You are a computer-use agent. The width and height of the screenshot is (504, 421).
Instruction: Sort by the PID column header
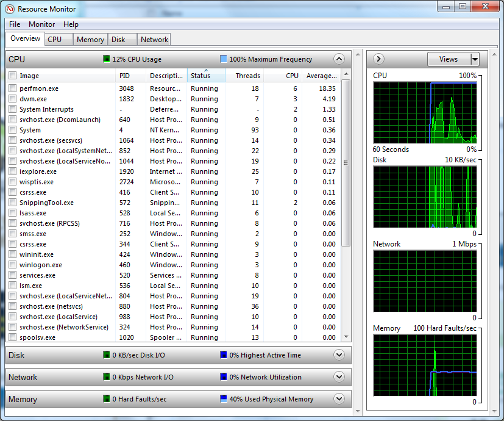(130, 76)
